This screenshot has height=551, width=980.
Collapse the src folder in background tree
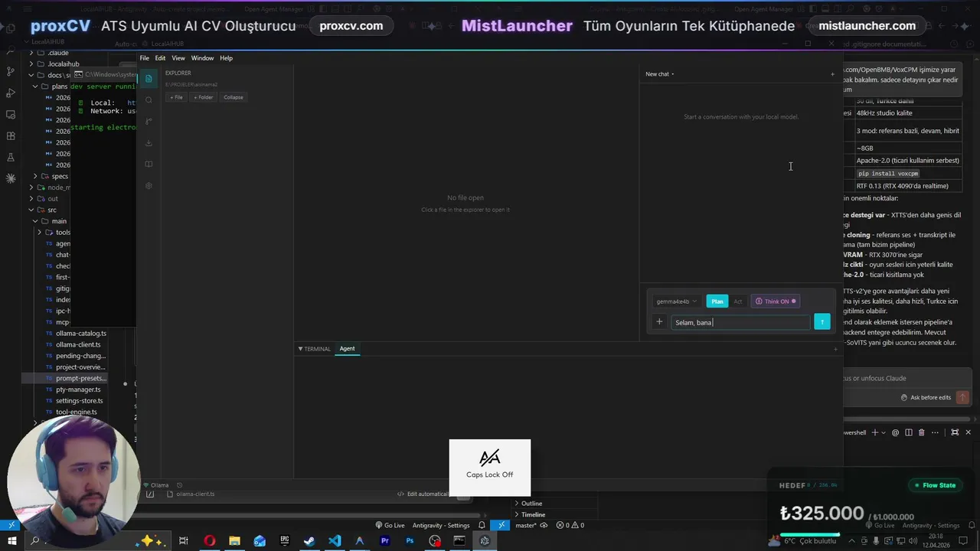coord(47,210)
